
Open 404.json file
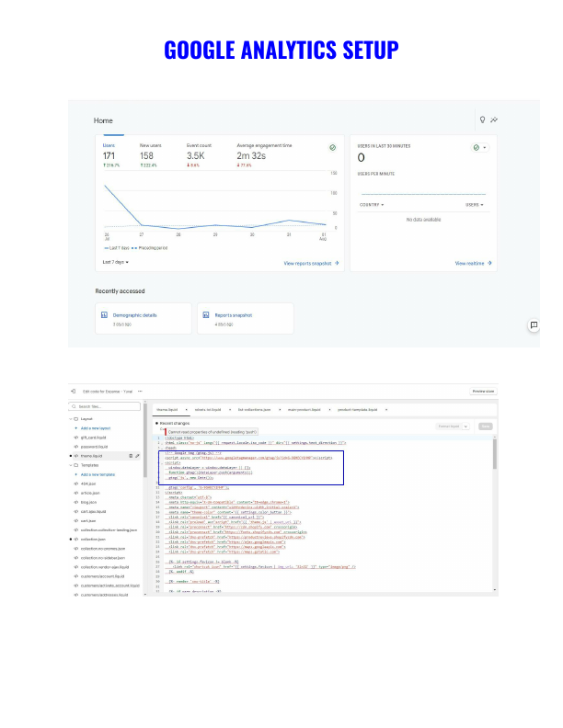click(88, 483)
